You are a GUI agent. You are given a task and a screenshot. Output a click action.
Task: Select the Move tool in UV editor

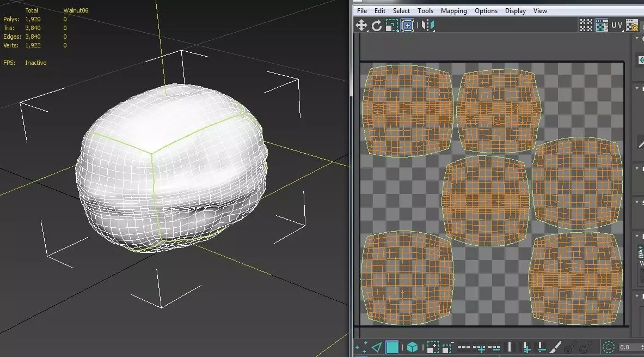coord(361,26)
